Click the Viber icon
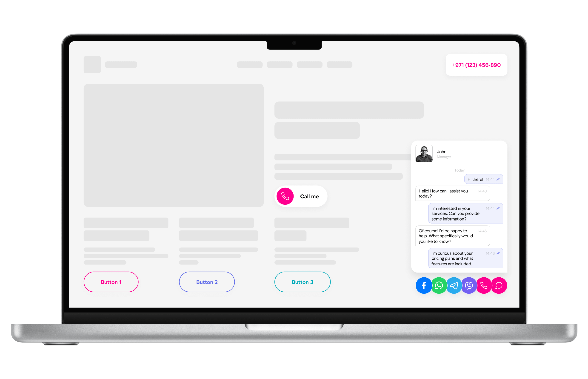Image resolution: width=588 pixels, height=379 pixels. coord(469,285)
